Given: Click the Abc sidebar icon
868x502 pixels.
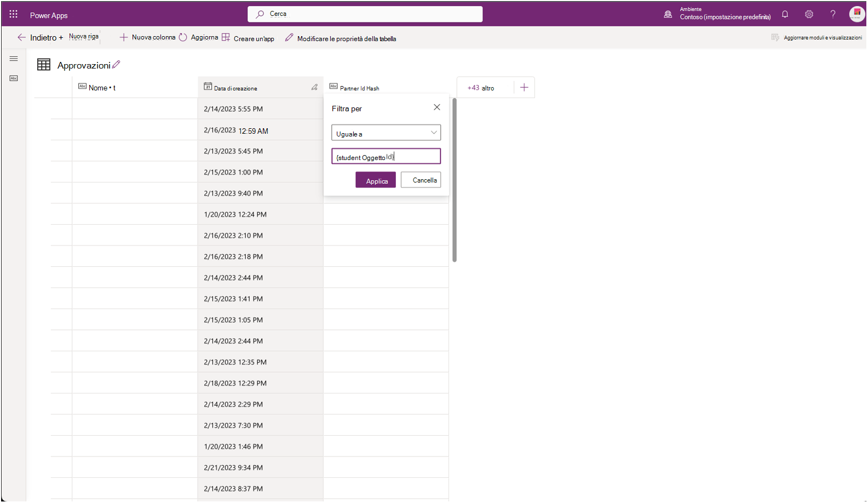Looking at the screenshot, I should 14,78.
